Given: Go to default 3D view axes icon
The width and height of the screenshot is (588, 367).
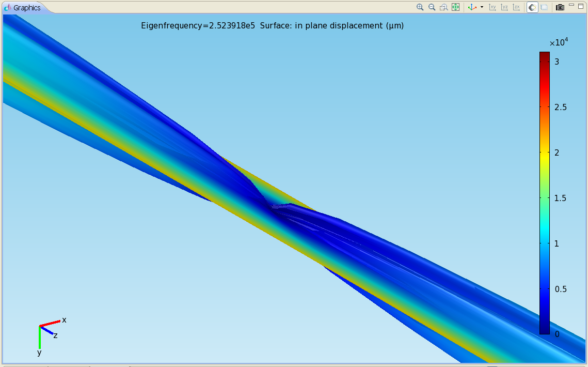Looking at the screenshot, I should pyautogui.click(x=471, y=7).
